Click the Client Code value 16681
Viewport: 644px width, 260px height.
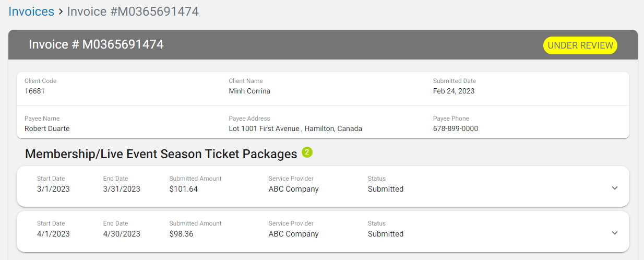click(34, 91)
